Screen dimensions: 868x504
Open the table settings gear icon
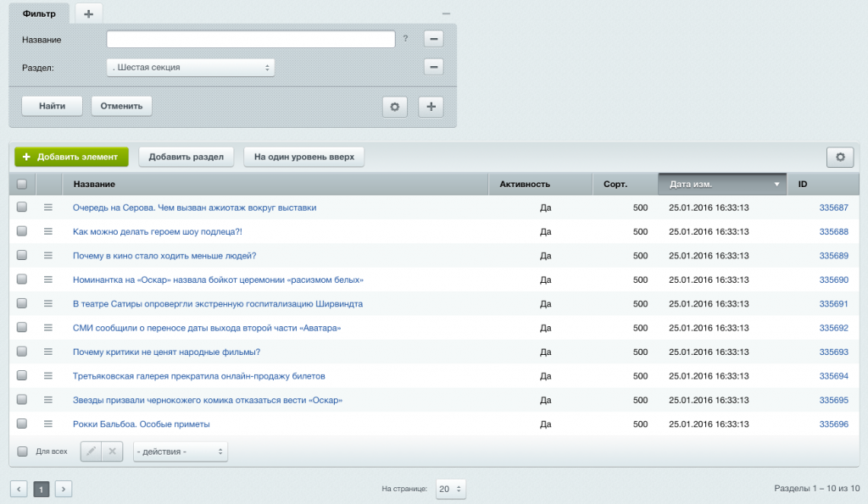click(x=839, y=157)
